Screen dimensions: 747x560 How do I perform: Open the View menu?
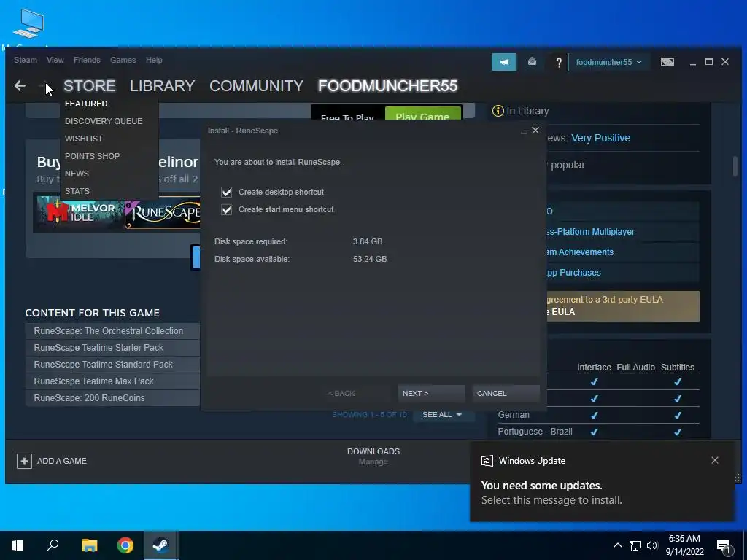pos(55,60)
